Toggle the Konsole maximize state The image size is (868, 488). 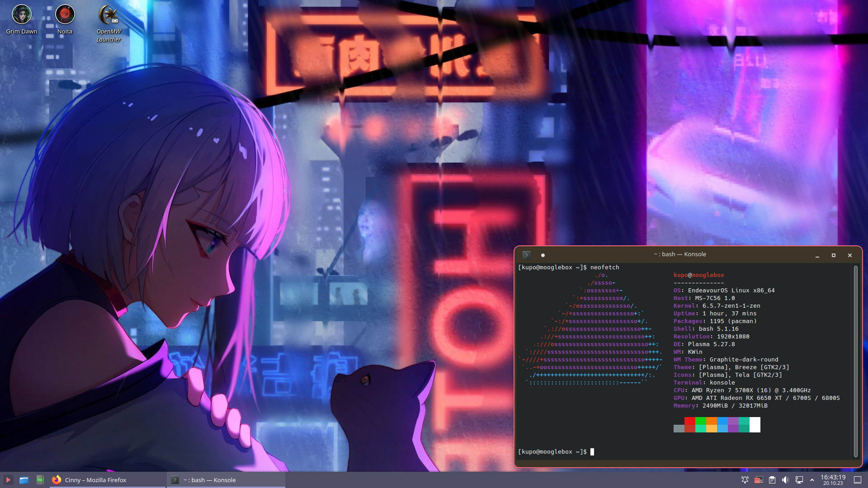[x=833, y=255]
